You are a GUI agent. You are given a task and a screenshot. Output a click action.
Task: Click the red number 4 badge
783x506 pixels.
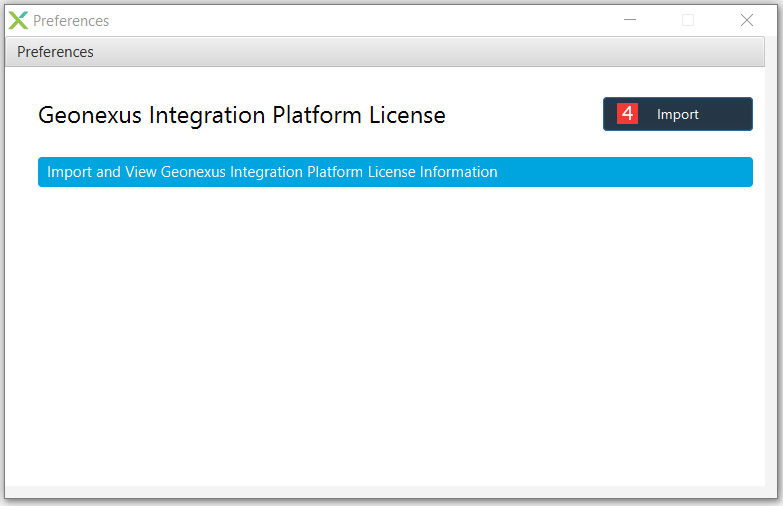point(627,113)
